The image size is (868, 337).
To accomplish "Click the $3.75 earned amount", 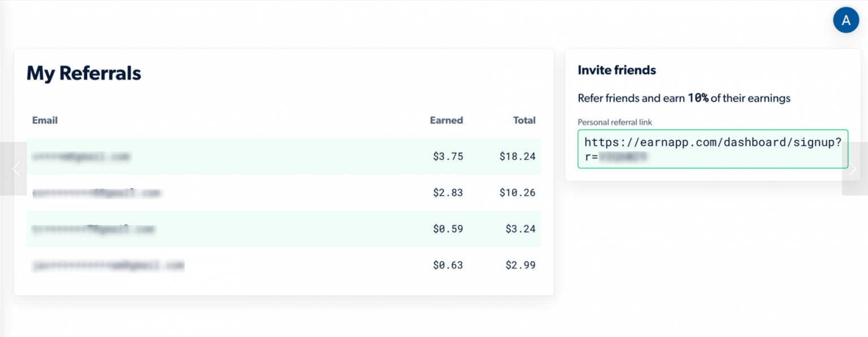I will [x=448, y=156].
